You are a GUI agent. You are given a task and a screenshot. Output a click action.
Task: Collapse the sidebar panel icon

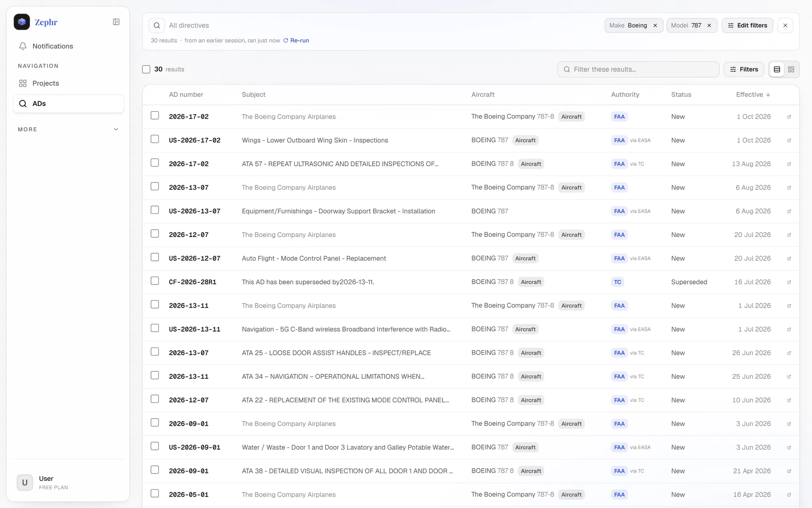tap(116, 22)
